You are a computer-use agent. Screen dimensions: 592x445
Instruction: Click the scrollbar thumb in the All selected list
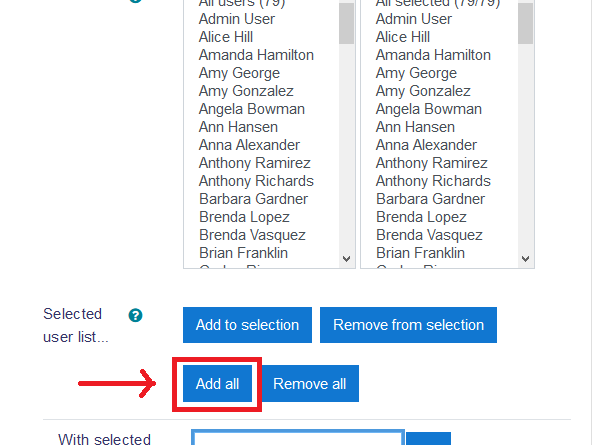coord(525,23)
